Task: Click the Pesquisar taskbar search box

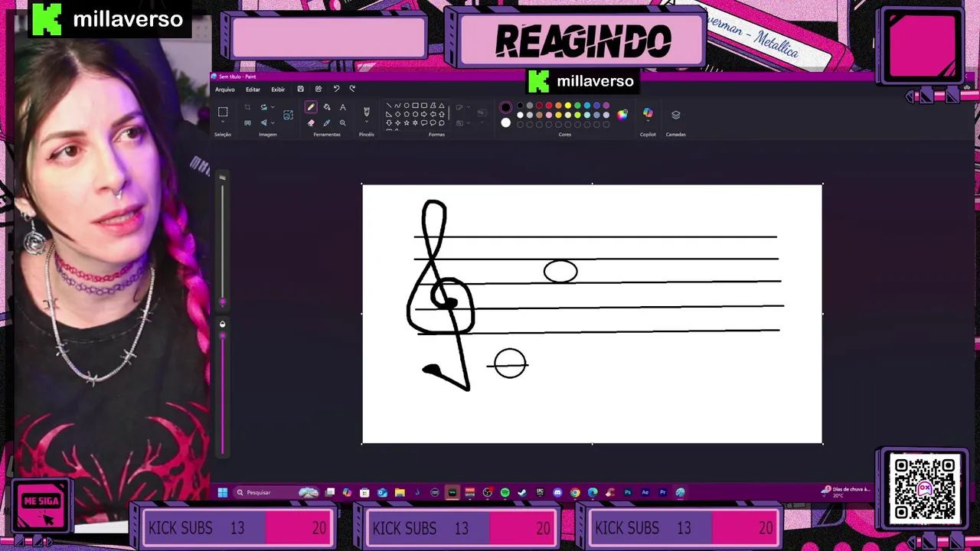Action: coord(276,492)
